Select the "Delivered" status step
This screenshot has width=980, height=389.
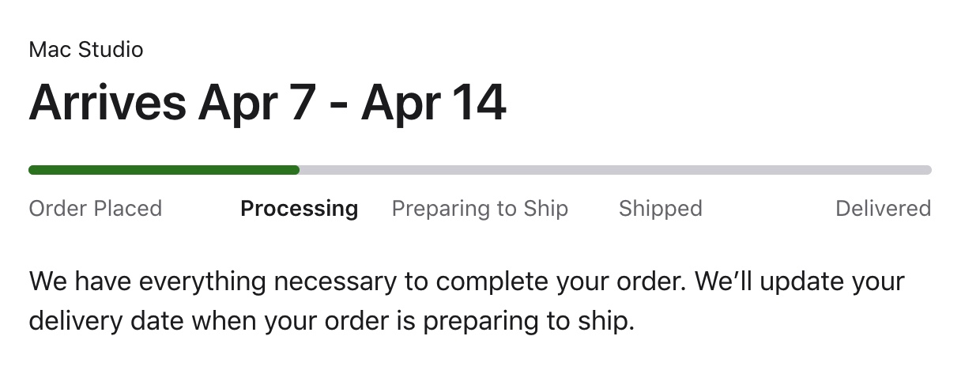[883, 209]
